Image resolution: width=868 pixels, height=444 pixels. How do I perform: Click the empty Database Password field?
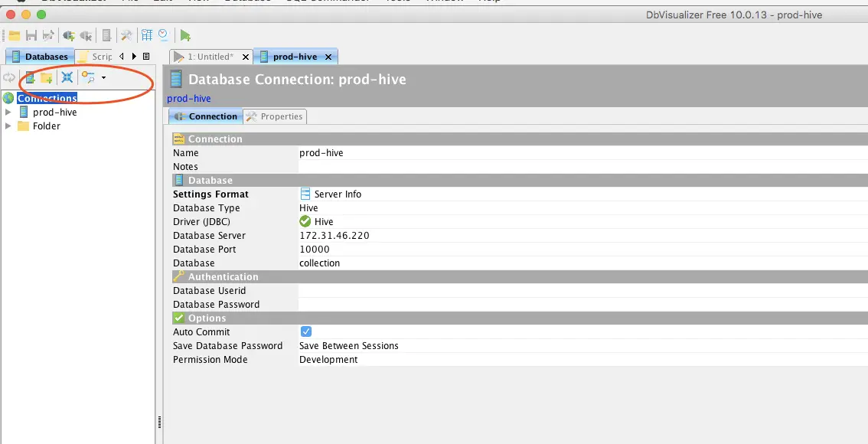pos(583,305)
